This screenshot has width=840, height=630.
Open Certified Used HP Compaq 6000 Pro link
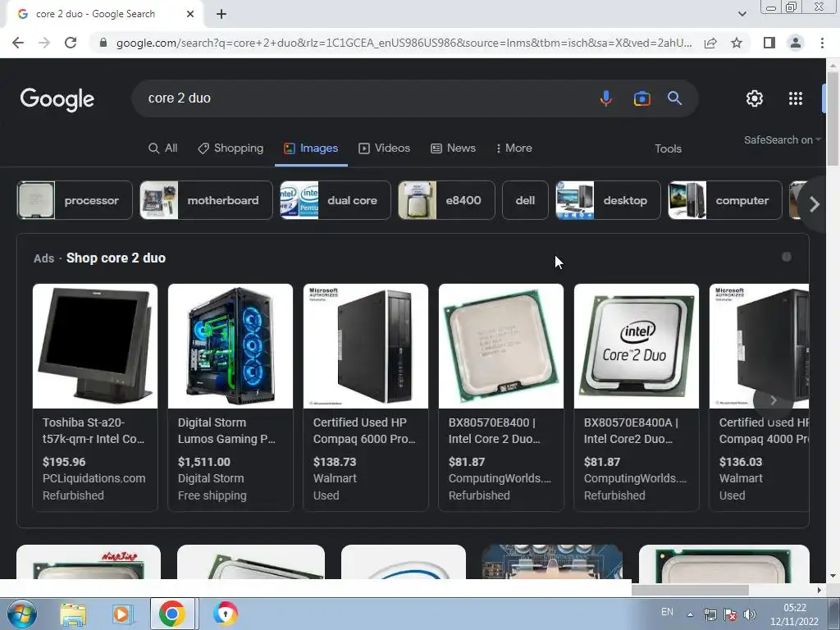[x=365, y=431]
